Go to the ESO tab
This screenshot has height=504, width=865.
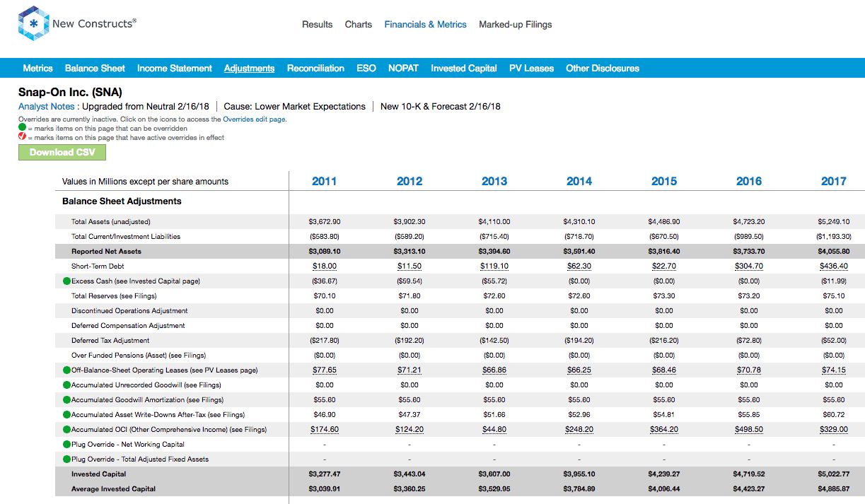tap(366, 69)
